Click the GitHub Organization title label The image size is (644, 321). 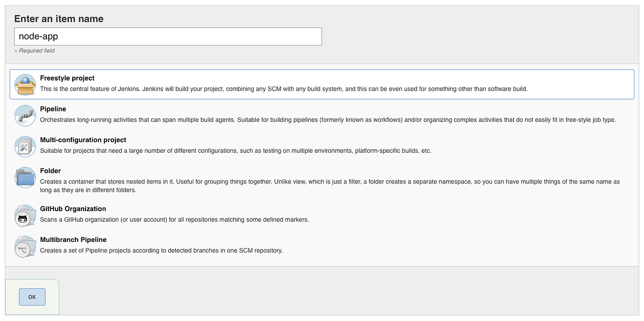click(73, 208)
